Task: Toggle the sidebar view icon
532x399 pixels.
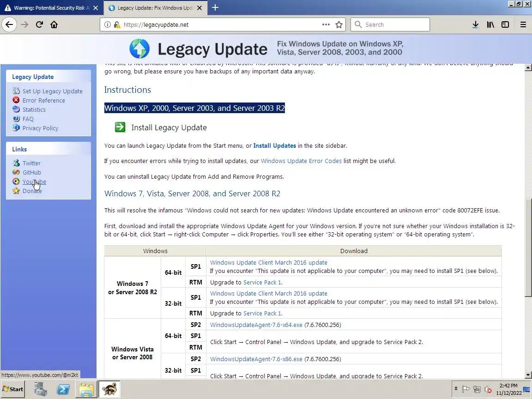Action: click(x=505, y=24)
